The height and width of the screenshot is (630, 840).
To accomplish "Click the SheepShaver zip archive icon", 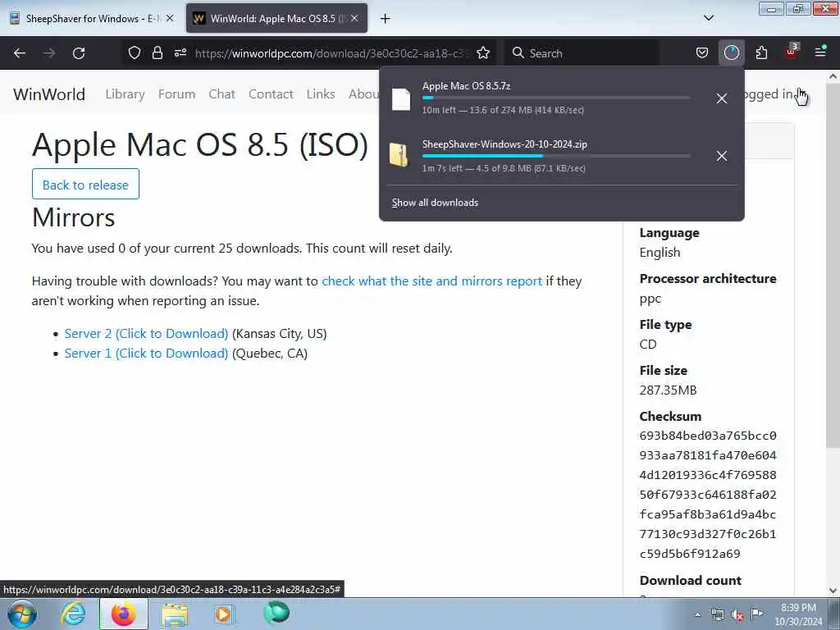I will tap(399, 155).
